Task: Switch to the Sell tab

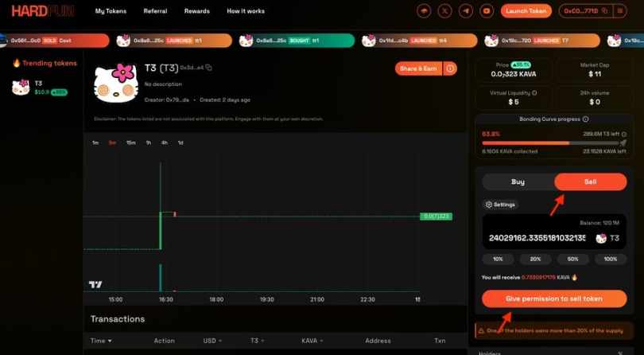Action: tap(591, 181)
